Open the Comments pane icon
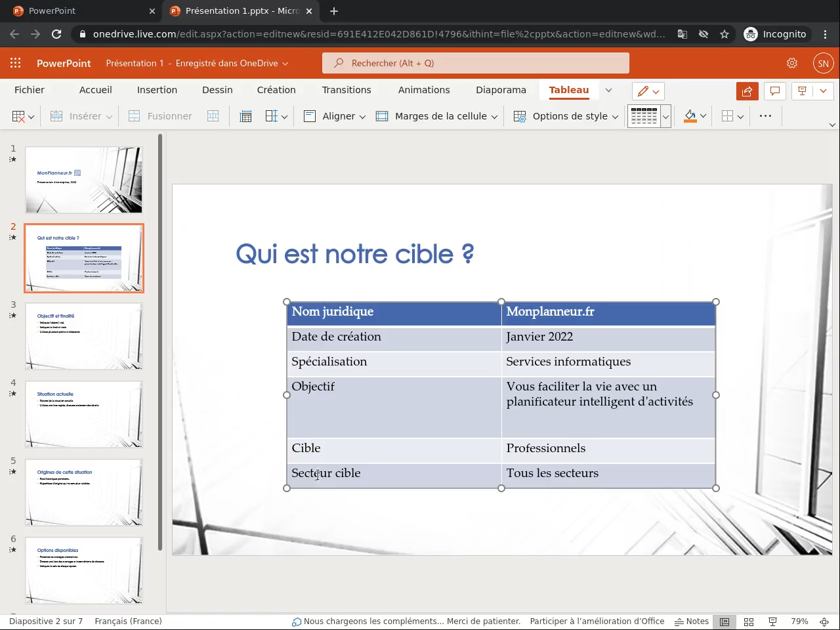The image size is (840, 630). [x=774, y=91]
